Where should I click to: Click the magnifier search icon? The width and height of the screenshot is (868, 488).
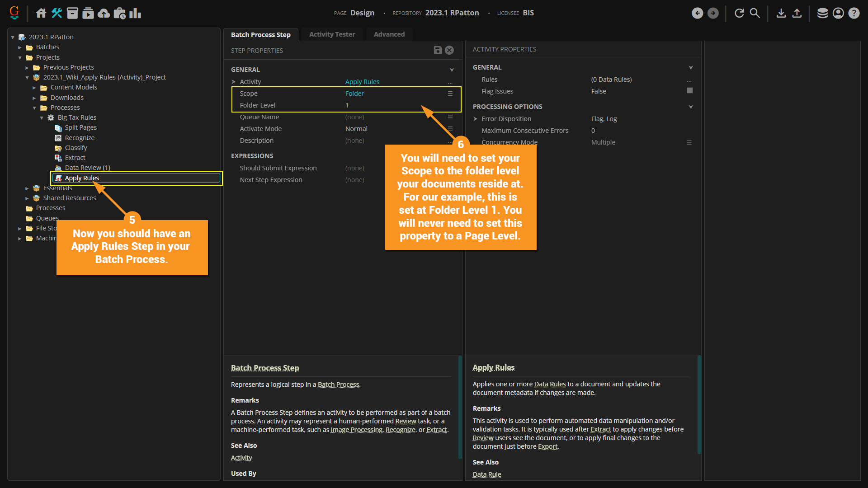point(755,13)
